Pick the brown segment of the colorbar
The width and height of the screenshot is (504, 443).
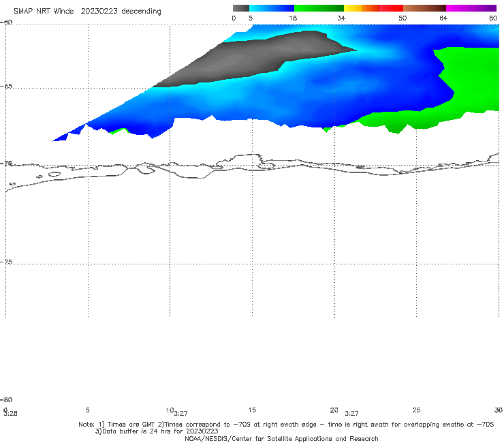coord(424,8)
